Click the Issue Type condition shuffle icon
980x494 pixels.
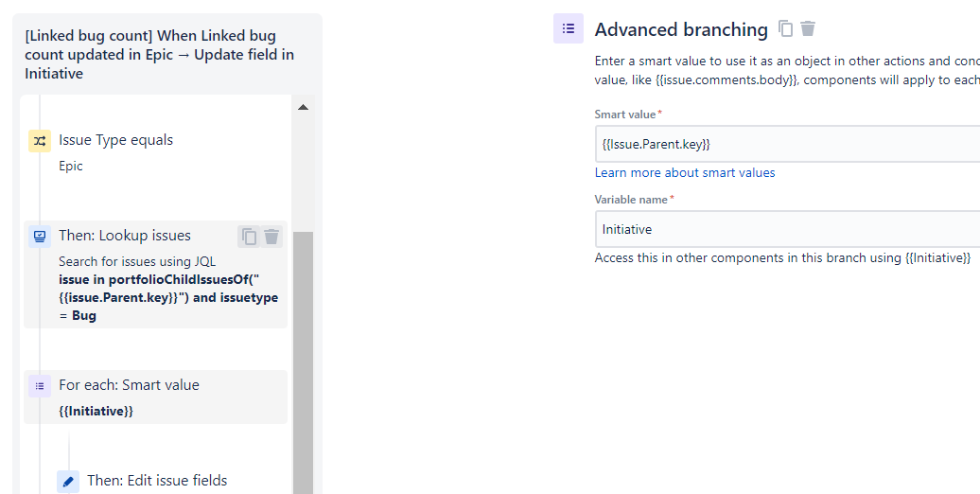pyautogui.click(x=40, y=141)
